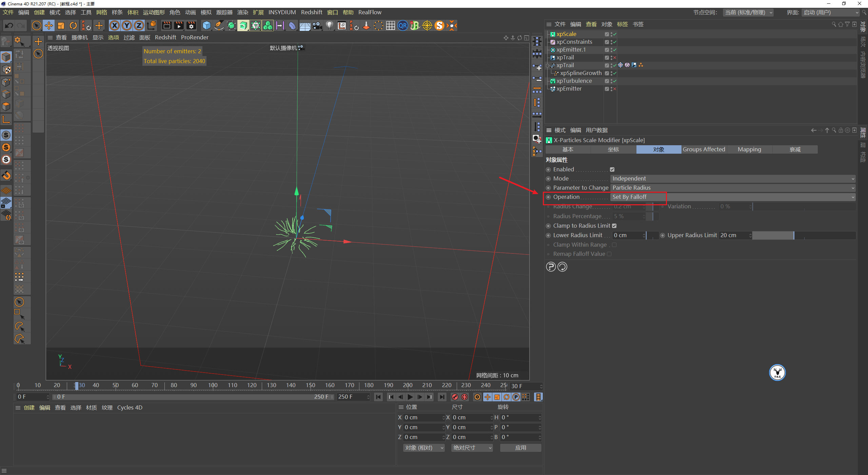Open the Operation dropdown (Set By Falloff)
Screen dimensions: 868x475
733,197
